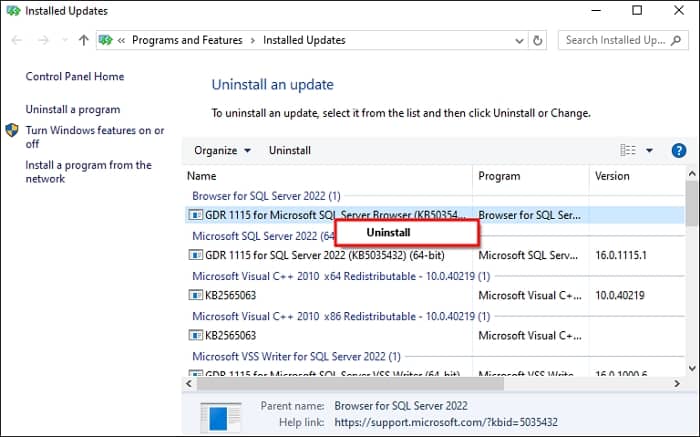Image resolution: width=700 pixels, height=437 pixels.
Task: Click the shield icon beside Windows features
Action: [x=12, y=130]
